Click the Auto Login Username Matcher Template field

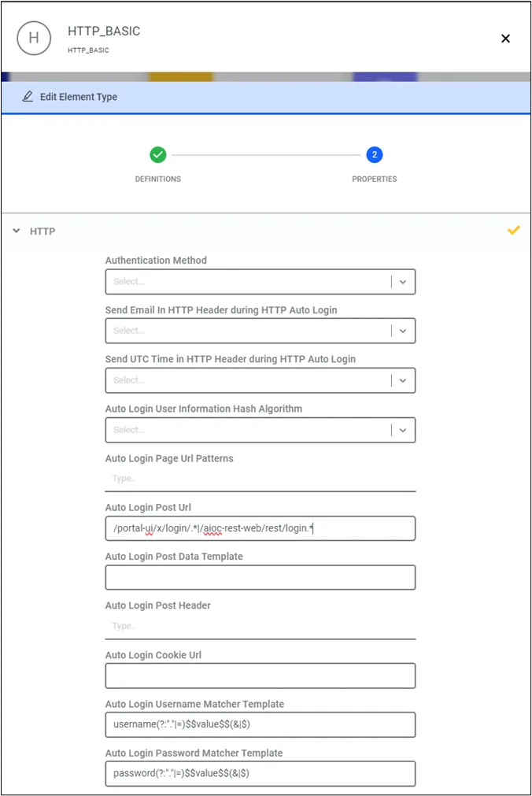[x=260, y=724]
